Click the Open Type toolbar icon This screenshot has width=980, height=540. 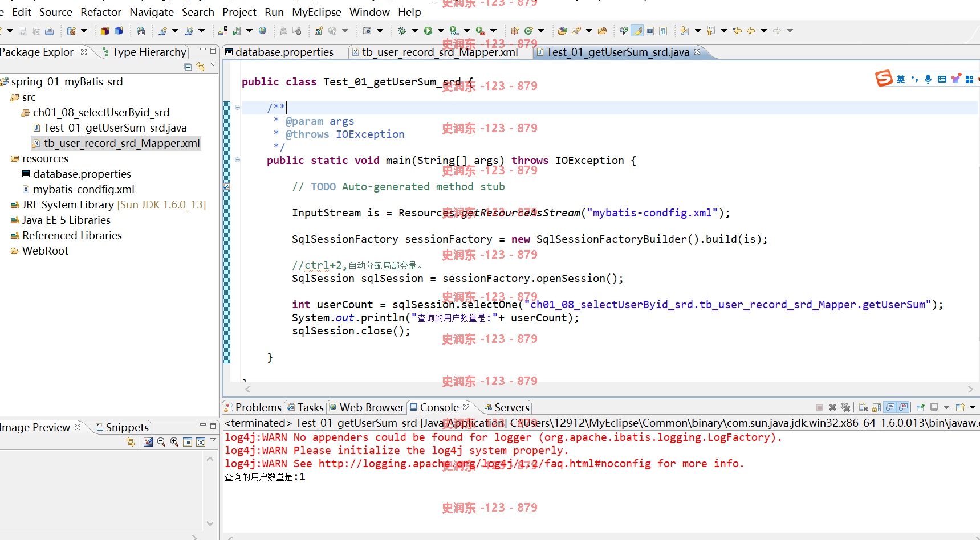pyautogui.click(x=562, y=31)
